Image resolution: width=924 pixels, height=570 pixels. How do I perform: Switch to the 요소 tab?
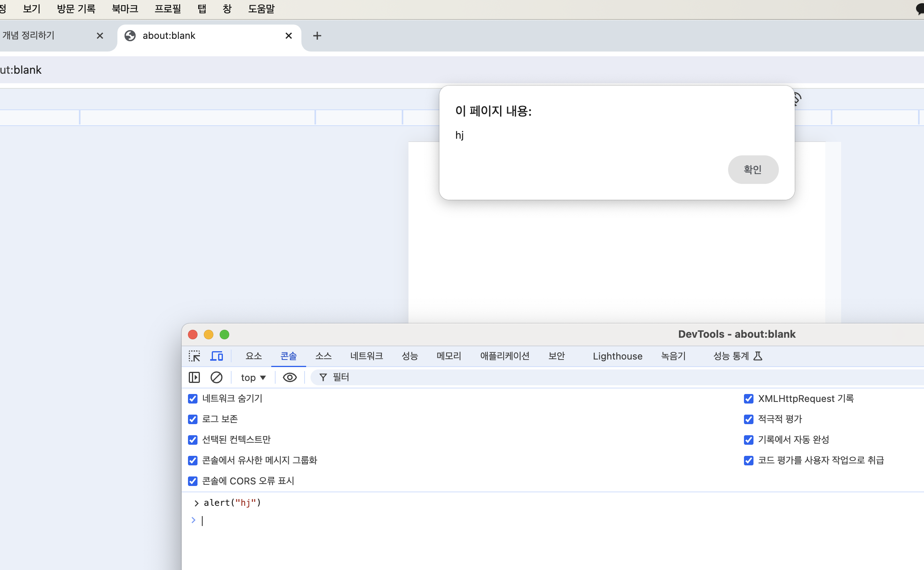[254, 356]
